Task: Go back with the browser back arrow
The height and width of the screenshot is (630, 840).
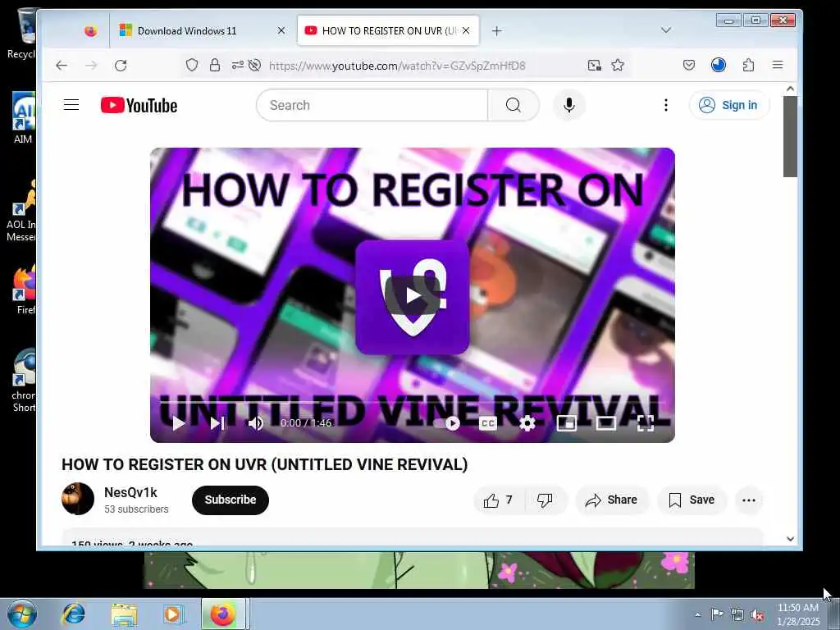Action: click(x=62, y=66)
